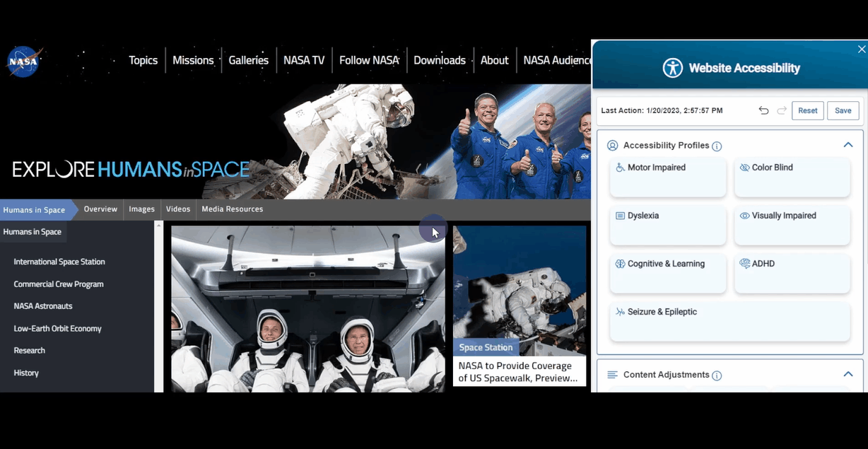The height and width of the screenshot is (449, 868).
Task: Click the Accessibility Profiles user icon
Action: tap(613, 146)
